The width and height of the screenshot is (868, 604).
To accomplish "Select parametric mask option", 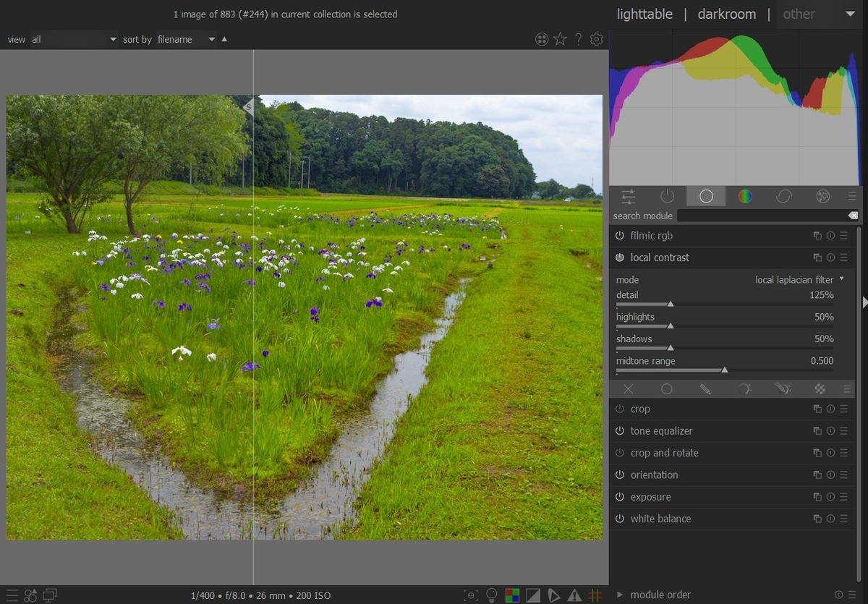I will click(744, 389).
